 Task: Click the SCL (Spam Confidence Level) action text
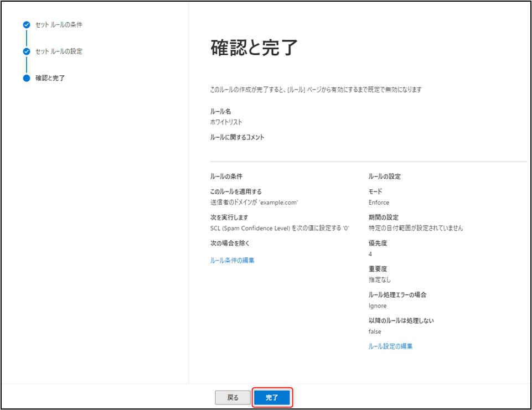279,228
